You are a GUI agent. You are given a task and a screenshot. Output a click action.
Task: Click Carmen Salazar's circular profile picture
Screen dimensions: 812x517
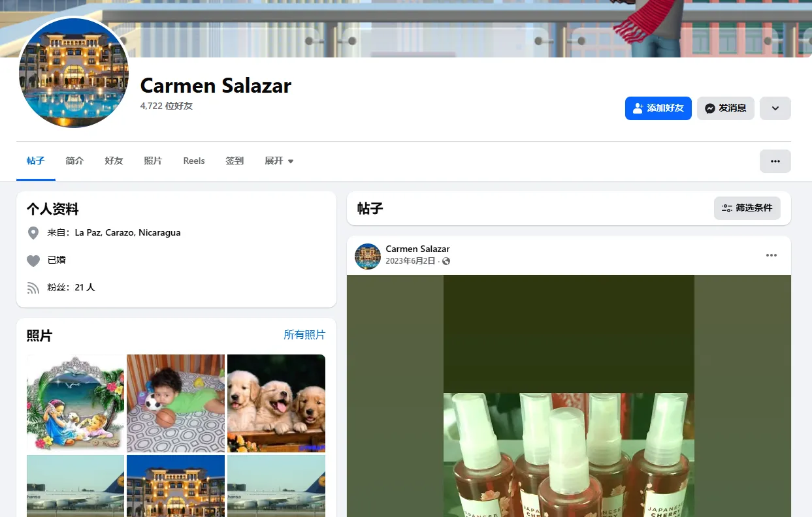(x=74, y=73)
